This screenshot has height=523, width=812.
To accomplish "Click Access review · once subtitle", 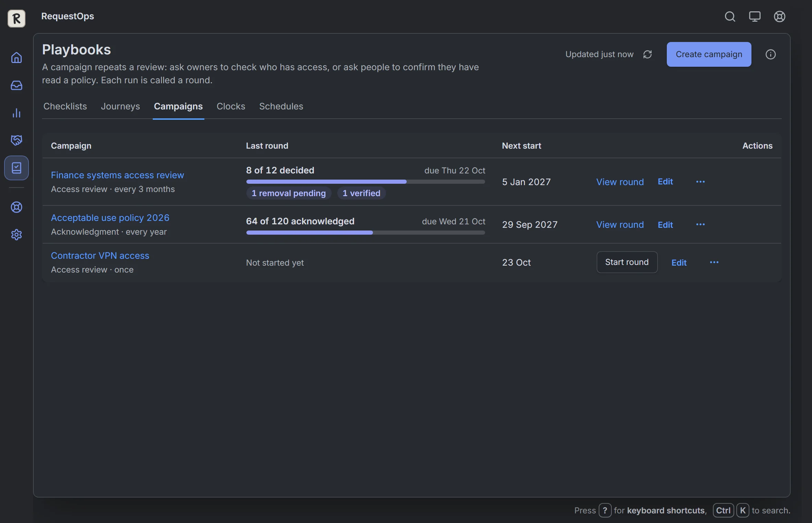I will click(92, 269).
